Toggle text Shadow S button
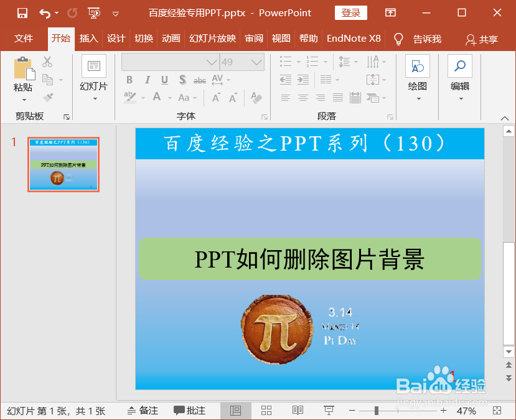 pos(182,80)
